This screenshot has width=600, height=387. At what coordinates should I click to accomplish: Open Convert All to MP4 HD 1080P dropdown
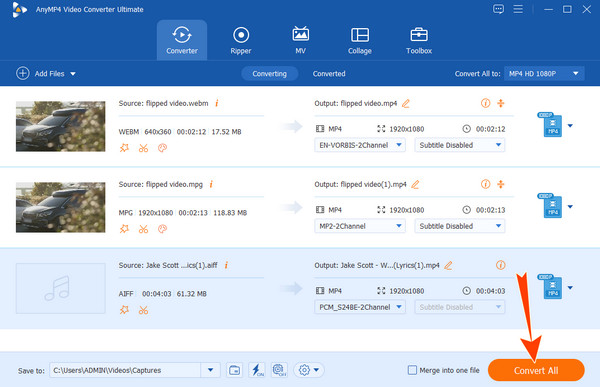[x=544, y=73]
